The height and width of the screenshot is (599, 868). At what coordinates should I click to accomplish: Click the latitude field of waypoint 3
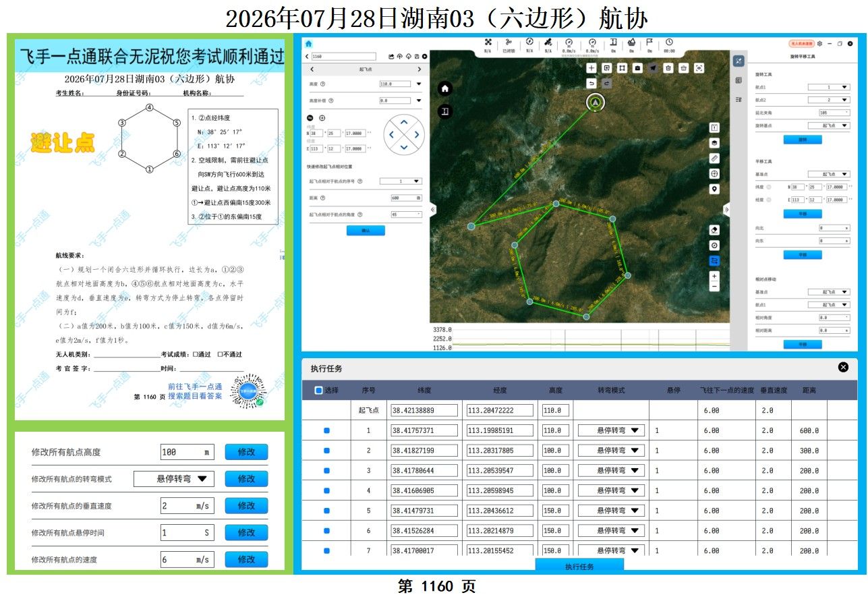pos(424,470)
